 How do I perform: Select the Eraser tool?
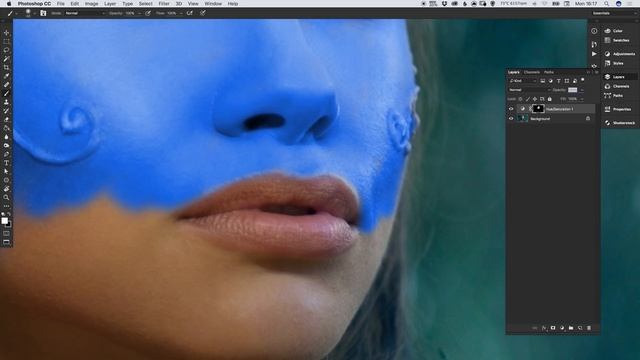pos(6,119)
